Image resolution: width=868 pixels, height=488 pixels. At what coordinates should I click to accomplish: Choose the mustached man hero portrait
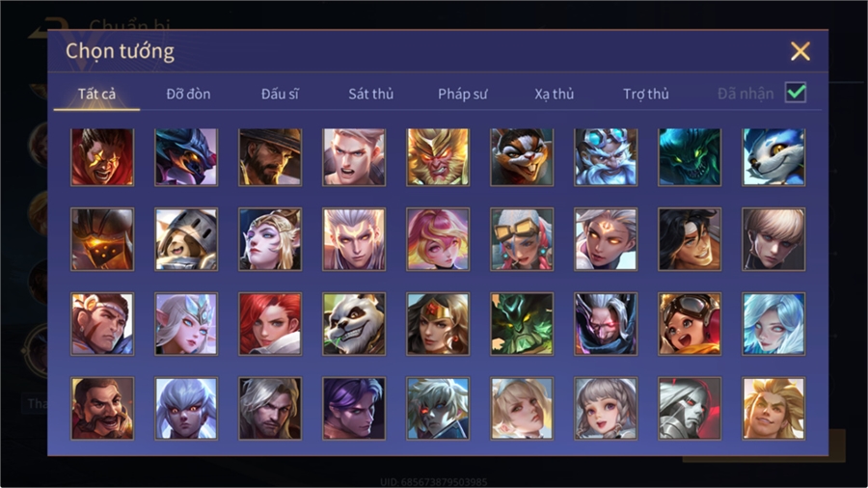pos(102,408)
